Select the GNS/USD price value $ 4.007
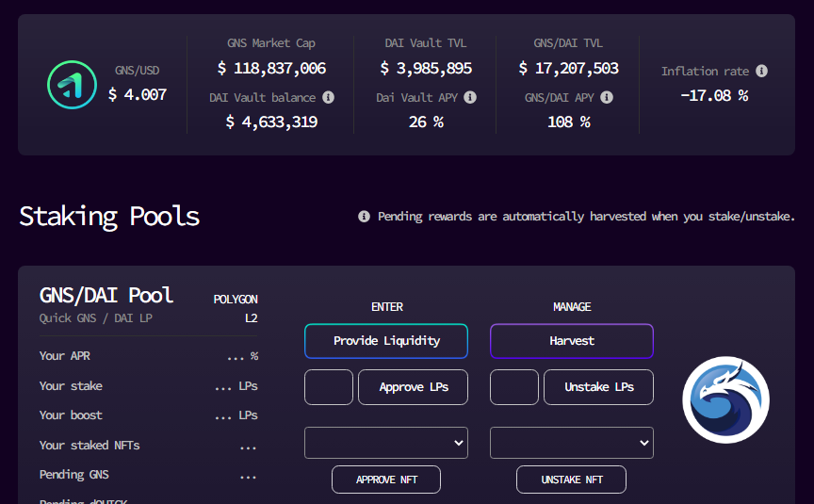 pos(138,94)
